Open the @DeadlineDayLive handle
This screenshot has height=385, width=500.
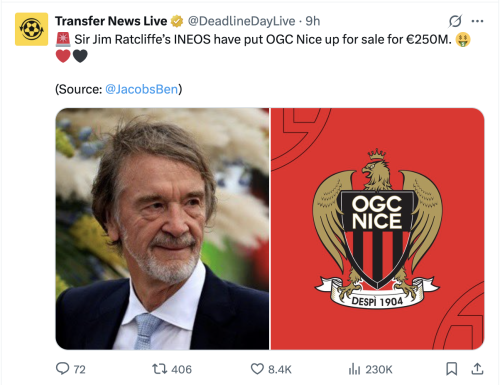[242, 21]
